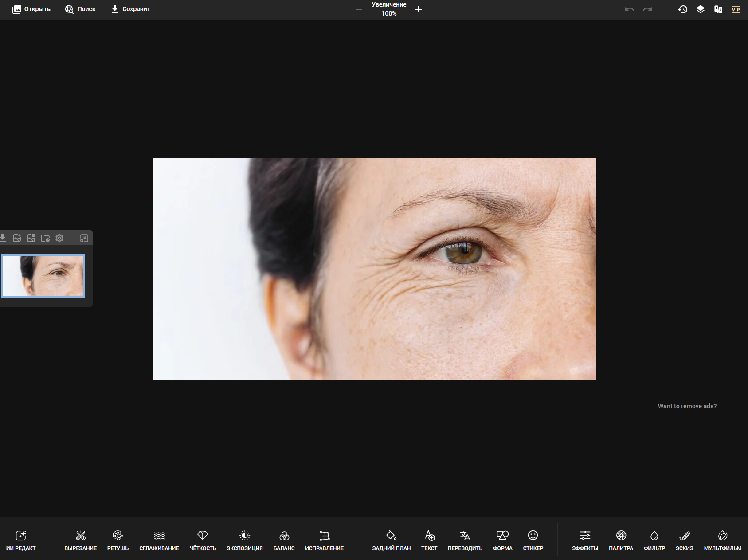Click the folder icon in thumbnail panel
The width and height of the screenshot is (748, 560).
click(x=45, y=238)
